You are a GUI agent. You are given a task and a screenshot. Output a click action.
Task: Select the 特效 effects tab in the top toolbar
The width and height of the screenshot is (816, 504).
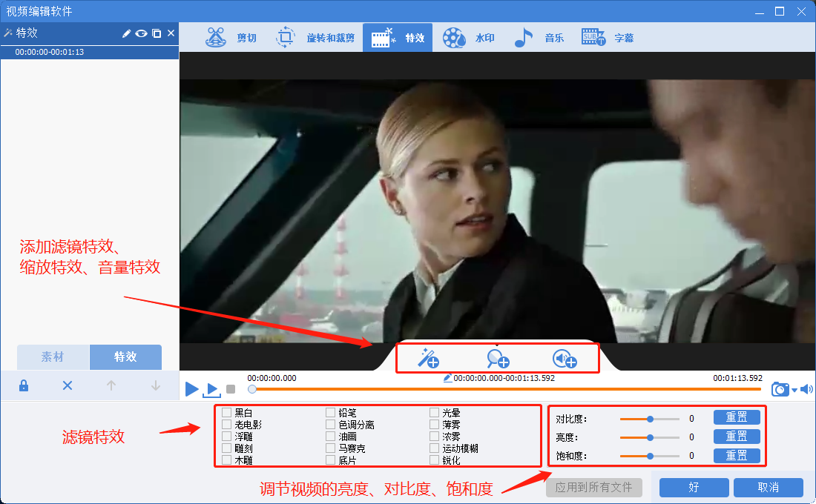pyautogui.click(x=398, y=38)
